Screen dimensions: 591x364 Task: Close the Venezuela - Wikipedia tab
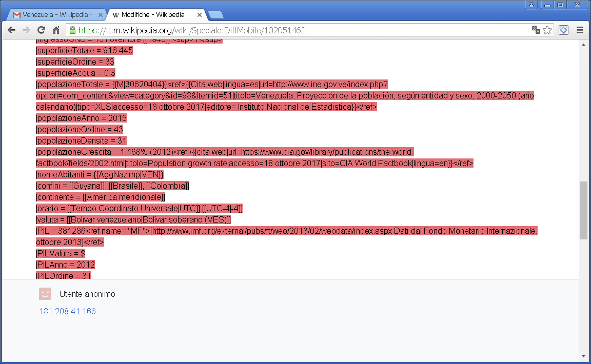[x=100, y=15]
